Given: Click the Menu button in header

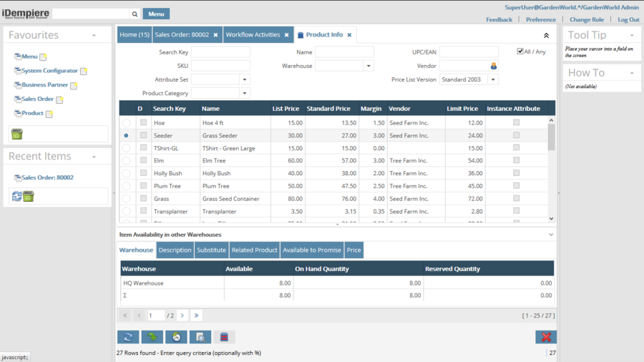Looking at the screenshot, I should pos(156,14).
